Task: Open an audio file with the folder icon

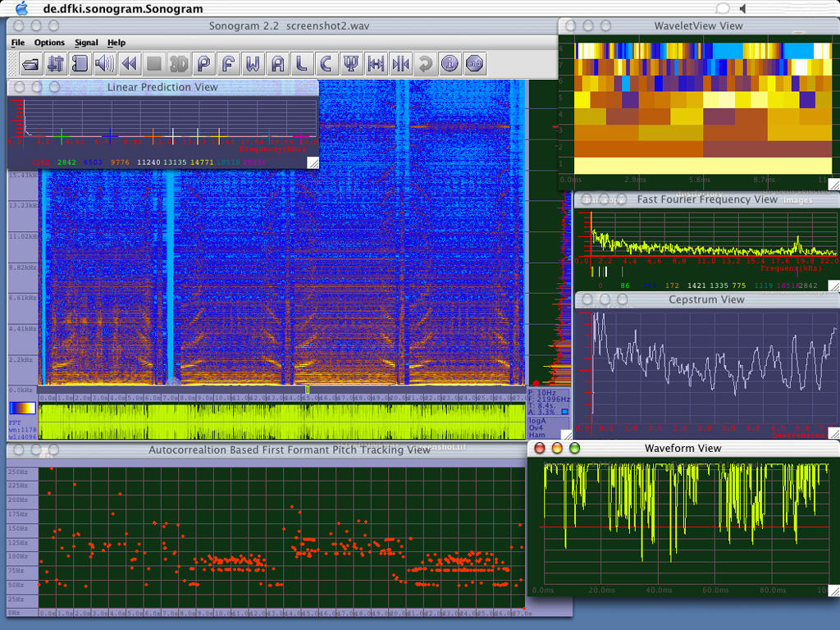Action: click(x=30, y=64)
